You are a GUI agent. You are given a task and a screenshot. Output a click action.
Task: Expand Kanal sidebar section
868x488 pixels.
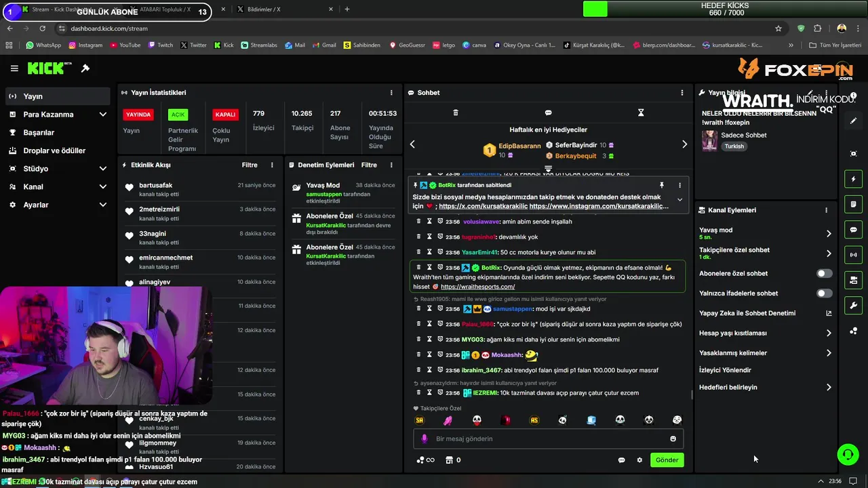(102, 186)
